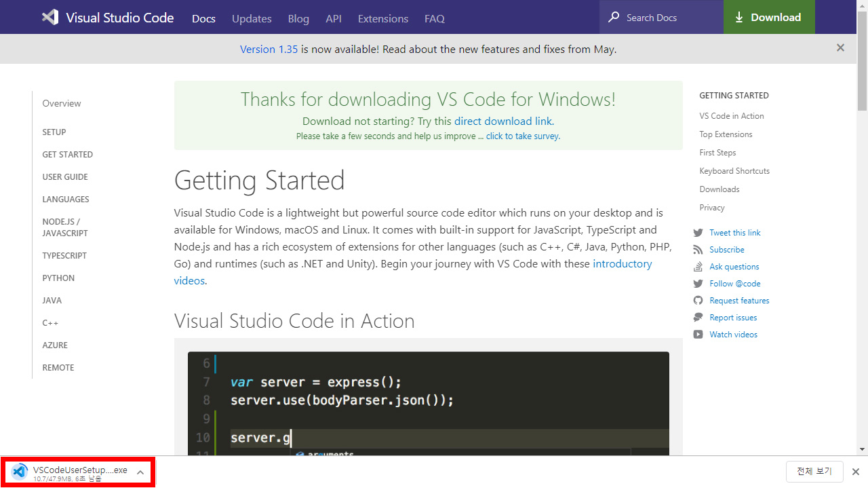
Task: Click the 'click to take survey' link
Action: click(x=523, y=136)
